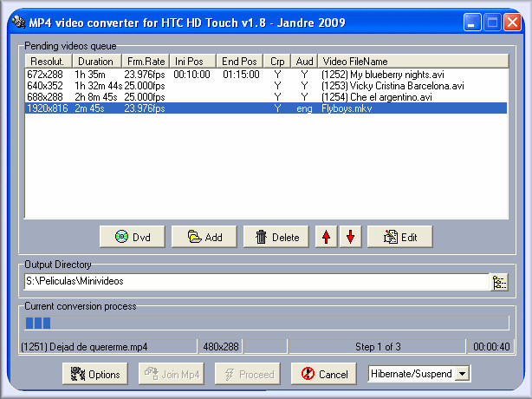
Task: Click the app icon in title bar
Action: [18, 22]
